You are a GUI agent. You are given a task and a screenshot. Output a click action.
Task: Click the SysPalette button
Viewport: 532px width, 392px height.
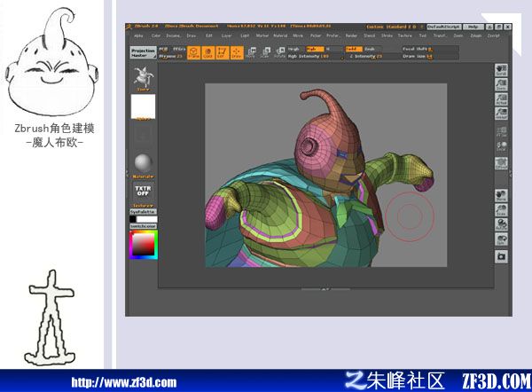[x=143, y=212]
